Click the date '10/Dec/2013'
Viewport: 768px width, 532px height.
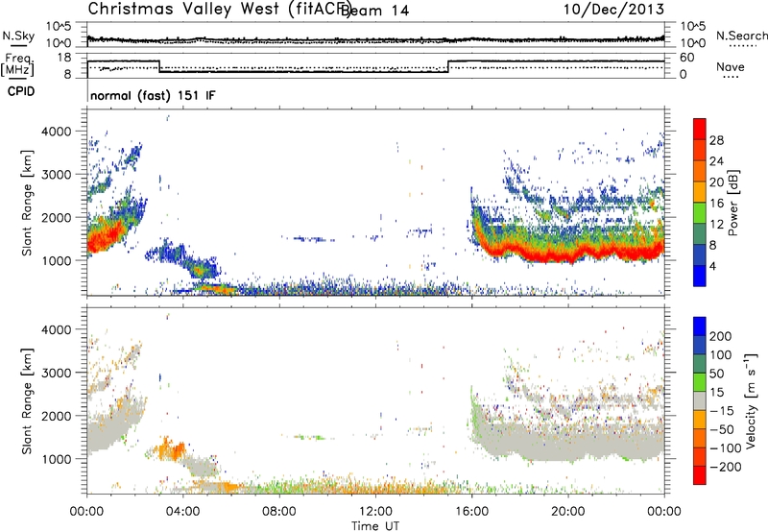pos(613,9)
